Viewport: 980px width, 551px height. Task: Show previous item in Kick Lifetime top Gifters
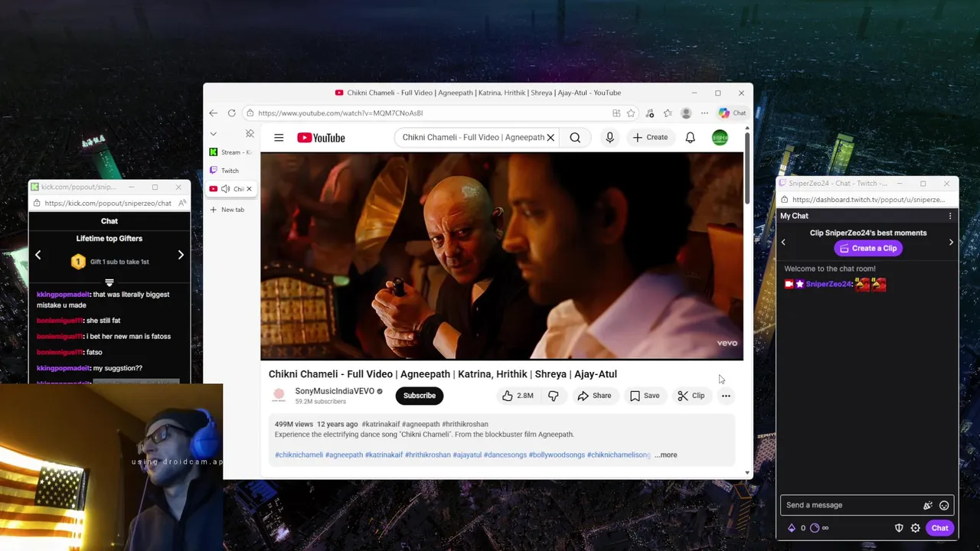(x=38, y=255)
